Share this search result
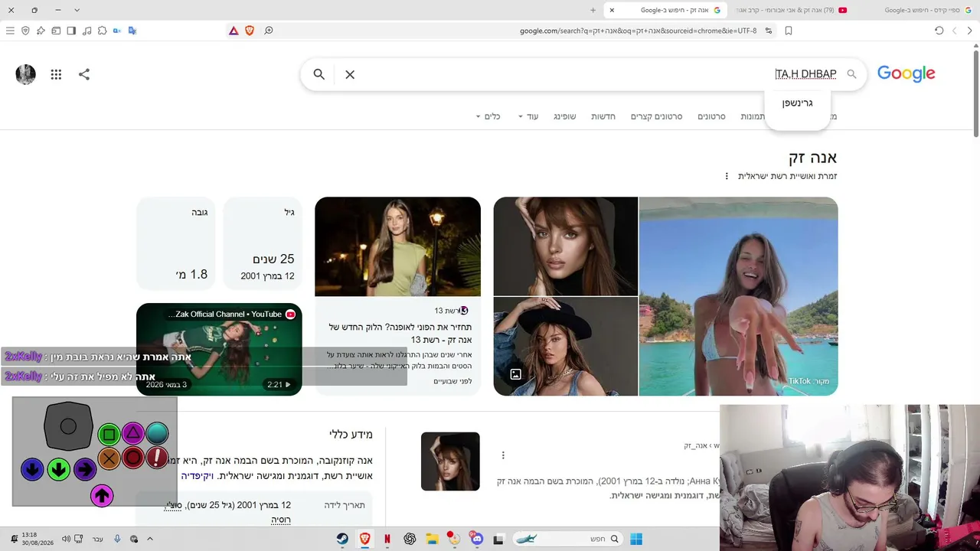 pyautogui.click(x=84, y=74)
